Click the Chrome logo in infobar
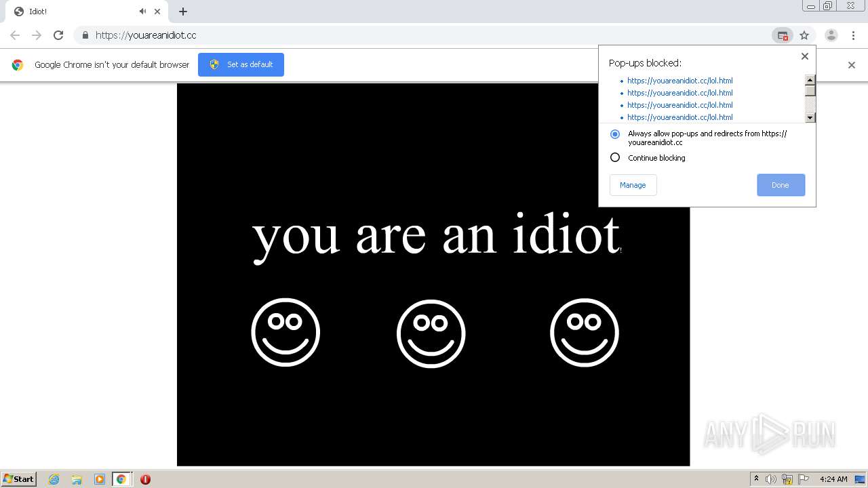The image size is (868, 488). (18, 65)
